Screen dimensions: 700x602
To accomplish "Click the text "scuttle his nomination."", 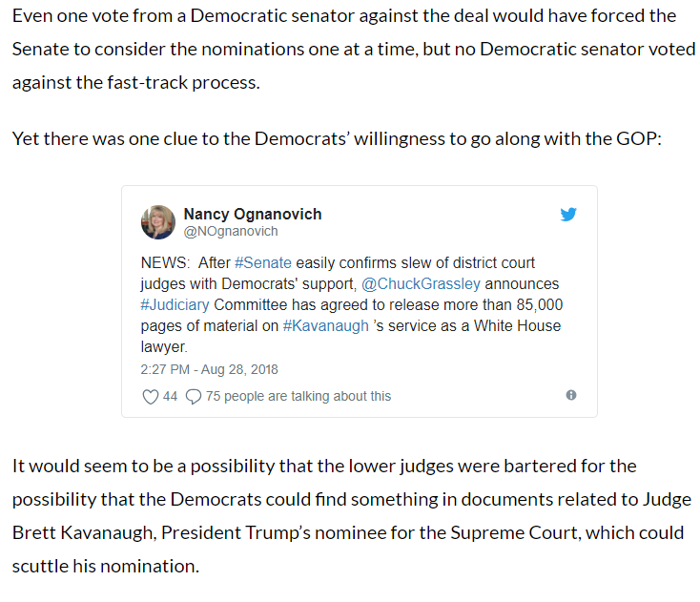I will tap(105, 566).
